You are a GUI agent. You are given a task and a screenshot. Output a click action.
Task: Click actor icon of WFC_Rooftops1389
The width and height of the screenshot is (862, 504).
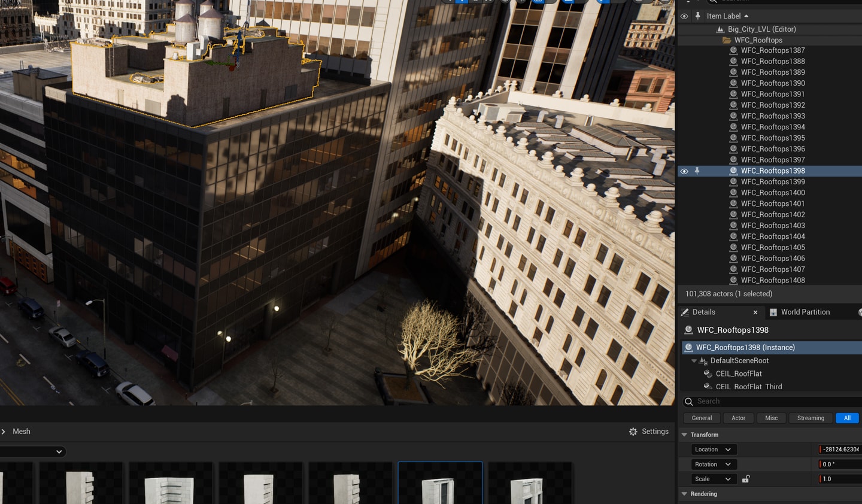click(733, 72)
